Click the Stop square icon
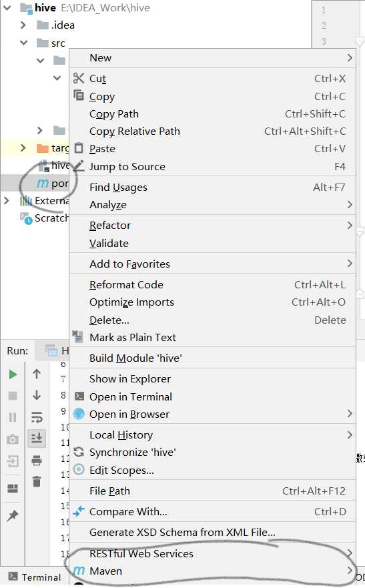The image size is (365, 588). tap(13, 395)
